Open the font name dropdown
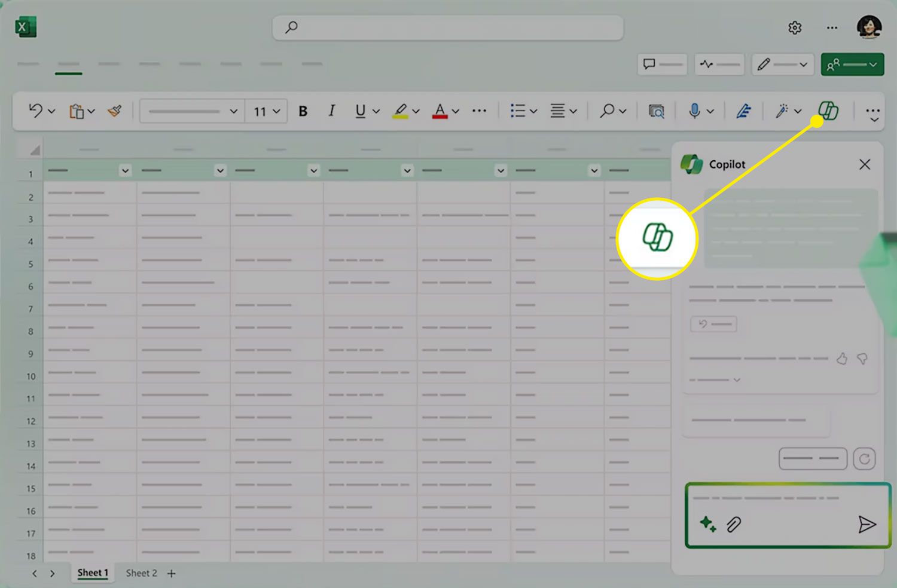 click(193, 111)
